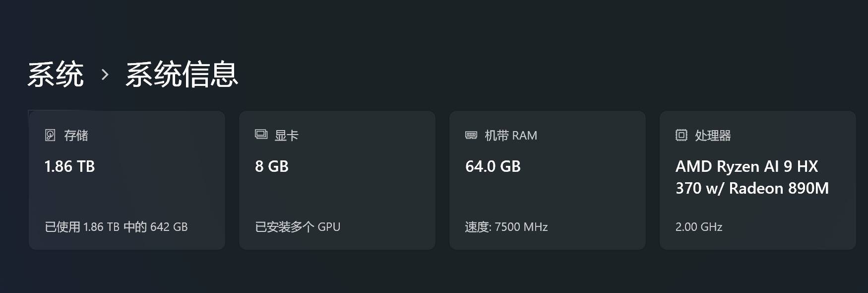This screenshot has width=868, height=293.
Task: Click the 已安装多个 GPU text
Action: pyautogui.click(x=298, y=227)
